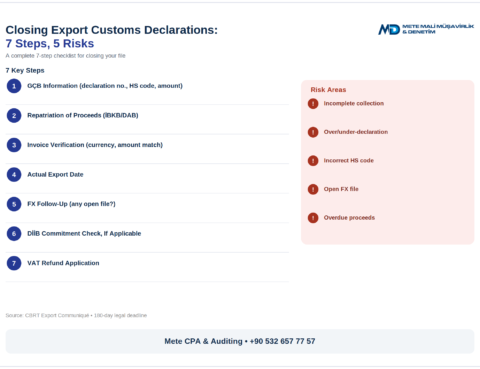
Task: Click the warning icon beside Overdue proceeds
Action: tap(313, 218)
